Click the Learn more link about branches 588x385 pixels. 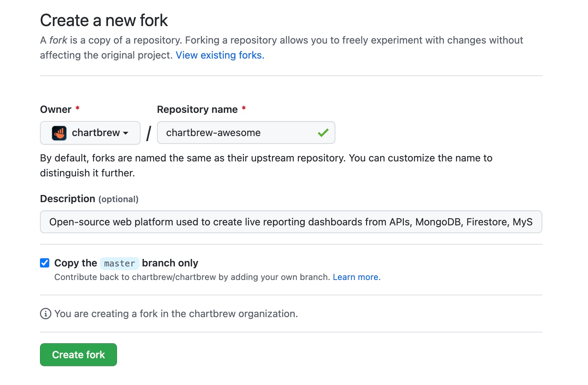[356, 277]
